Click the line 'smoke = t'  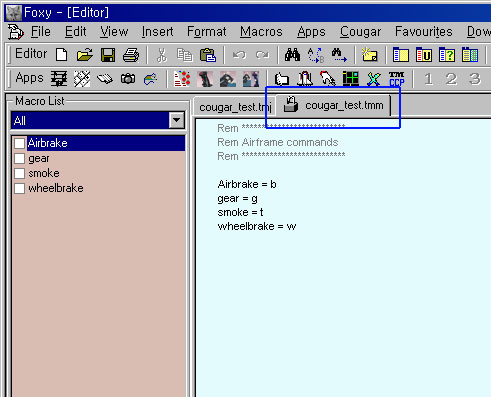[x=240, y=212]
